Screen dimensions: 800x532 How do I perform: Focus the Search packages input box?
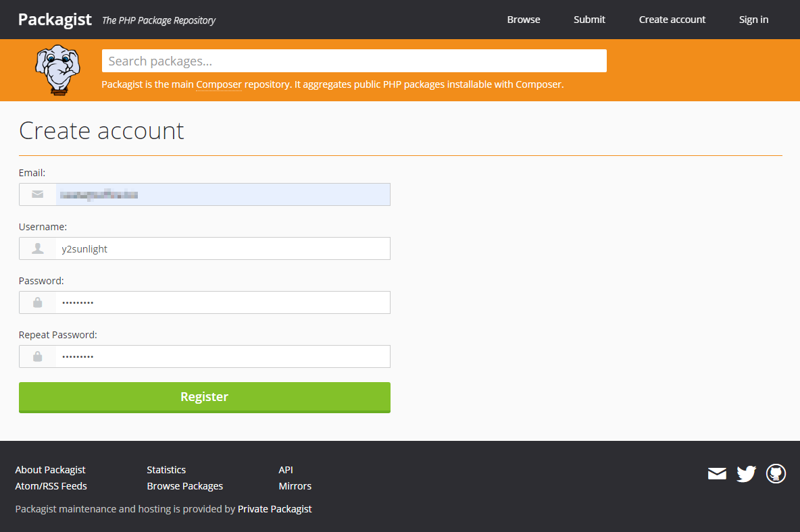[x=354, y=61]
